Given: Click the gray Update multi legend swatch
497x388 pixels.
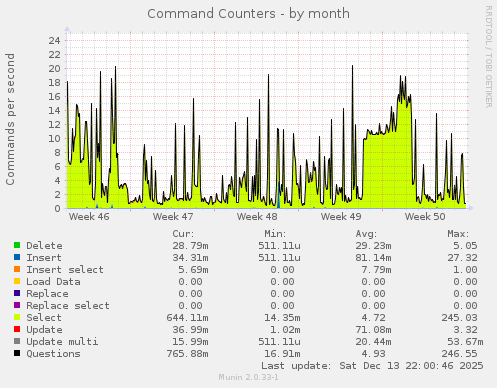Looking at the screenshot, I should pyautogui.click(x=17, y=341).
